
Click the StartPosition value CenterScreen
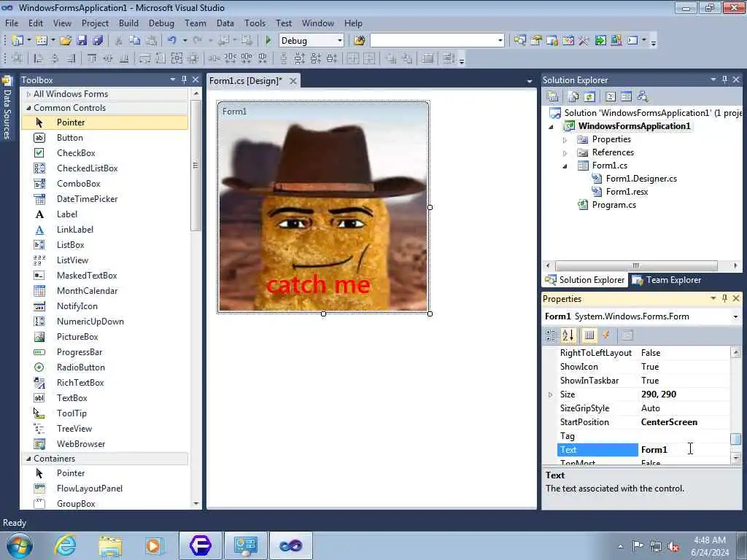click(x=669, y=422)
